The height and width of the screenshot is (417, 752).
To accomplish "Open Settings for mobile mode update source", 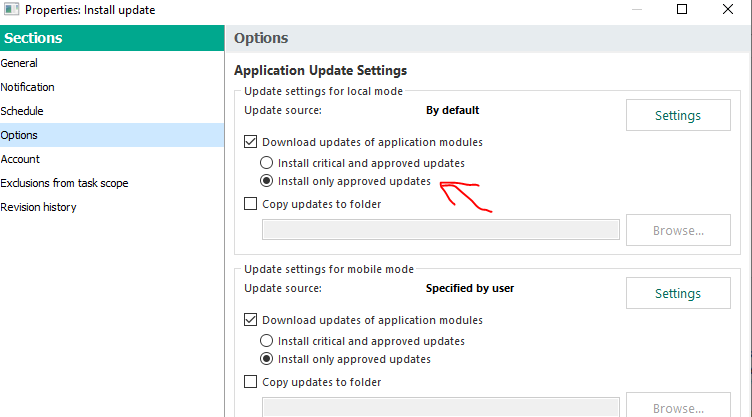I will tap(678, 293).
